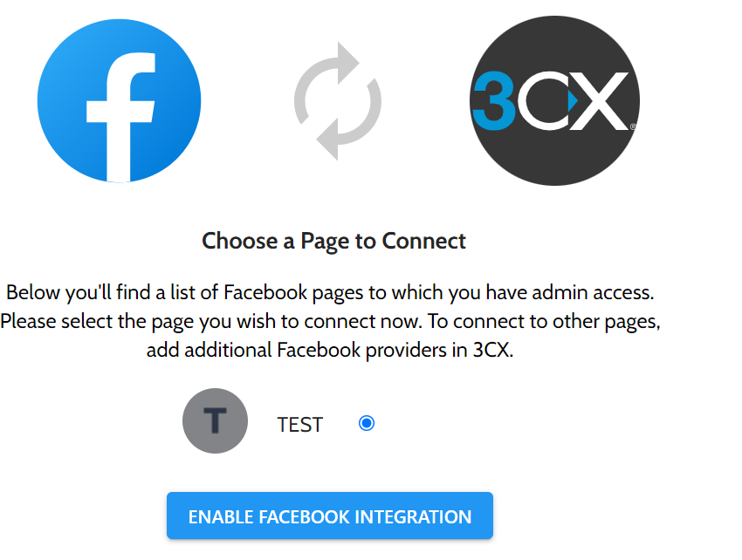Click the gray sync arrows icon
Screen dimensions: 742x560
[x=338, y=100]
